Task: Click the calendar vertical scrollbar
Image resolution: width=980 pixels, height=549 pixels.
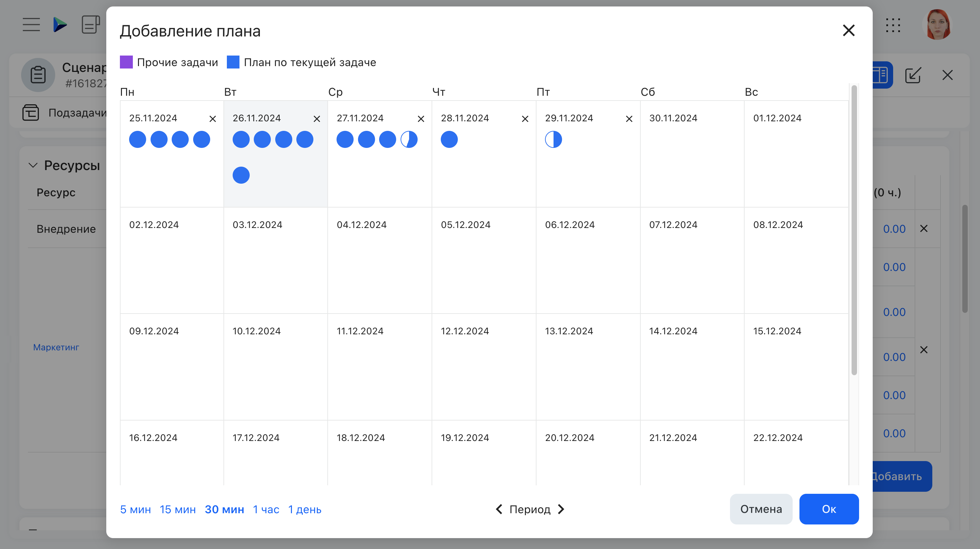Action: pos(854,230)
